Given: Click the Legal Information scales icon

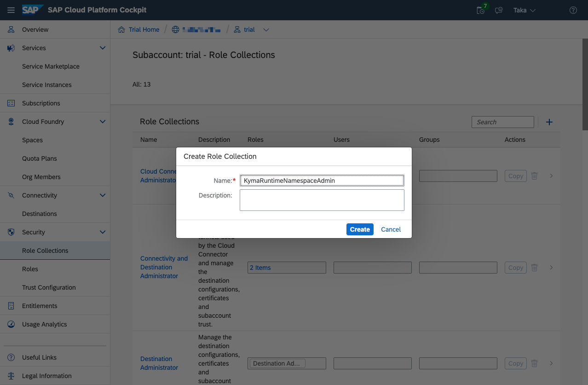Looking at the screenshot, I should click(x=12, y=376).
